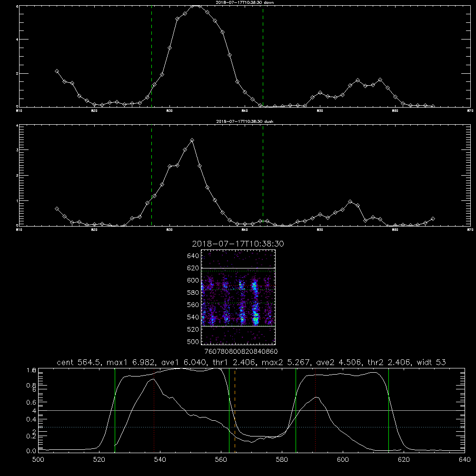
Task: Click the heatmap x-axis label string '760780800820840860'
Action: coord(241,351)
